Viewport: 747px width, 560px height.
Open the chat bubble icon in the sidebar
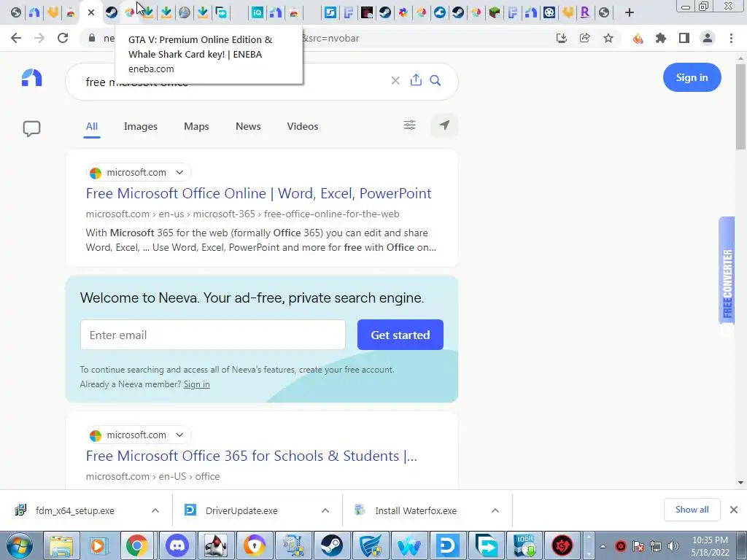[32, 128]
